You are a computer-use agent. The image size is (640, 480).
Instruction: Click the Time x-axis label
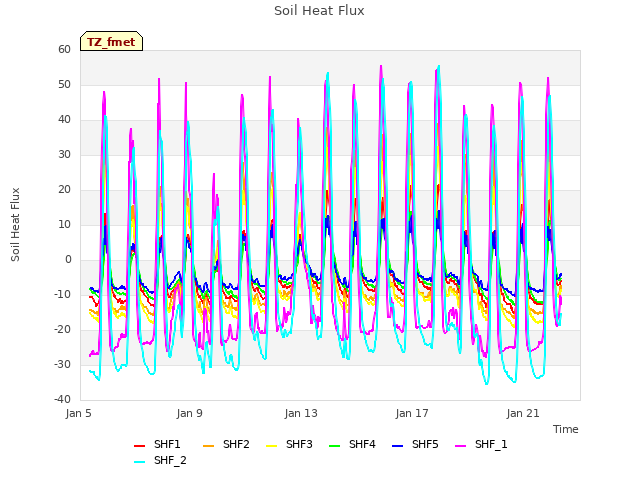[x=566, y=429]
